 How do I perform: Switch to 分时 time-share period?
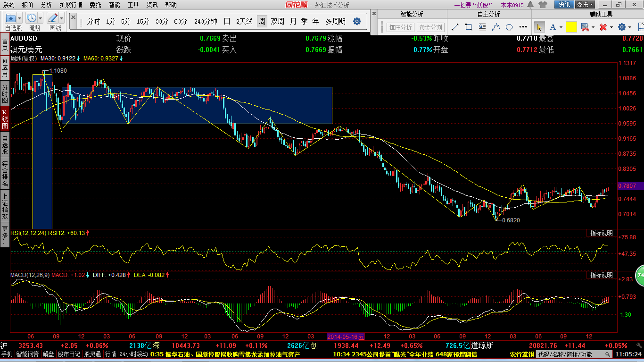(x=93, y=21)
